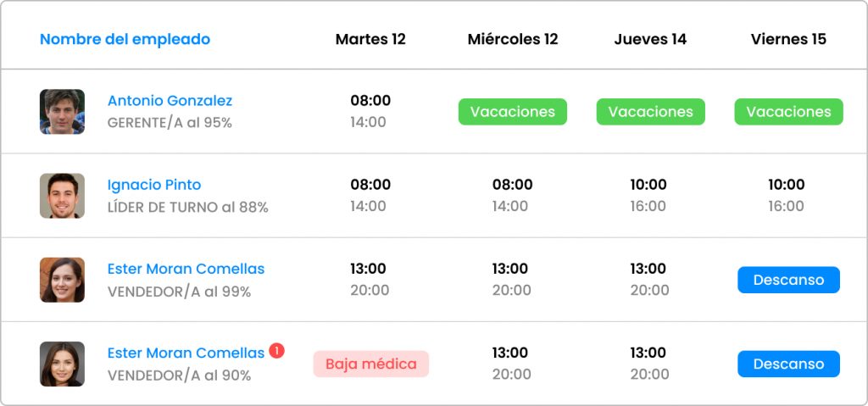Click Ester Moran Comellas VENDEDOR/A al 90% name
The image size is (868, 406).
tap(186, 353)
